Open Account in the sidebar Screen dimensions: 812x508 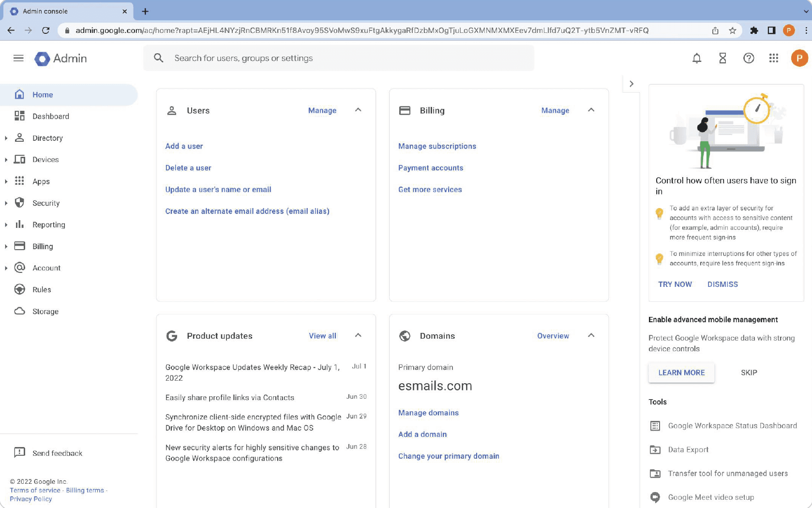click(46, 268)
